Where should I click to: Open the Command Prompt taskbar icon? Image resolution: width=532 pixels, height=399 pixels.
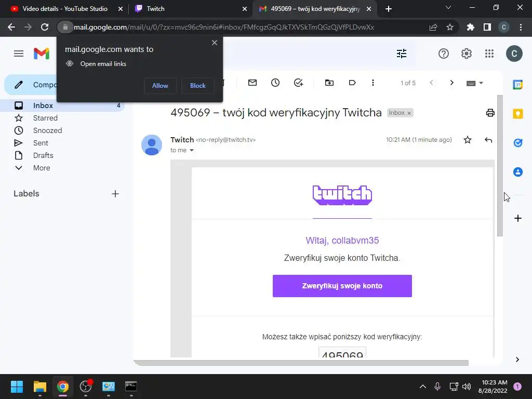point(131,387)
